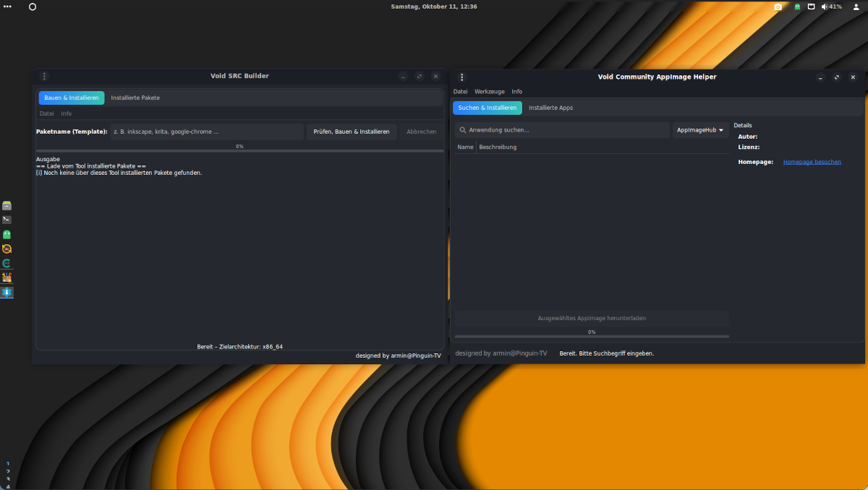868x490 pixels.
Task: Launch the terminal from the dock
Action: click(x=7, y=220)
